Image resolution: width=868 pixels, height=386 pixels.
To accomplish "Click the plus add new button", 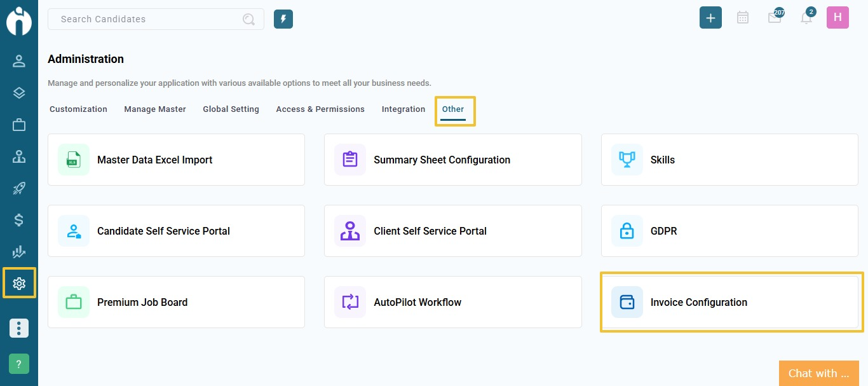I will [x=710, y=18].
